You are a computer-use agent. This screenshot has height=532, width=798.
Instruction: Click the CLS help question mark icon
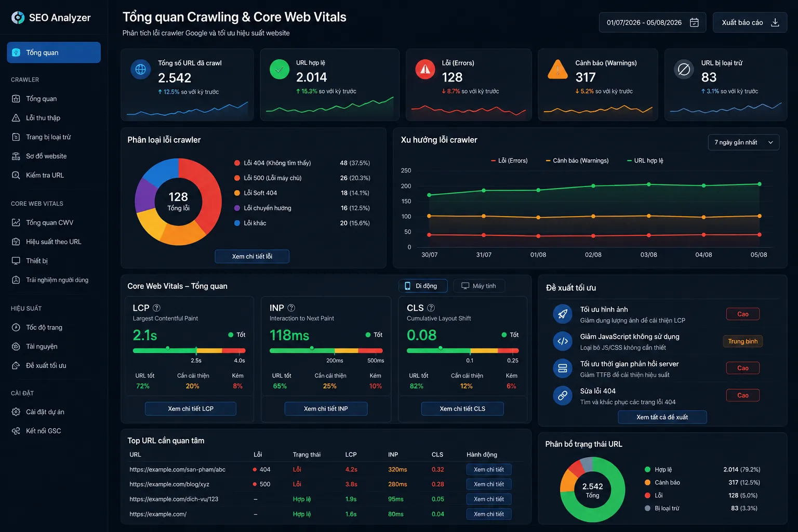(x=431, y=308)
